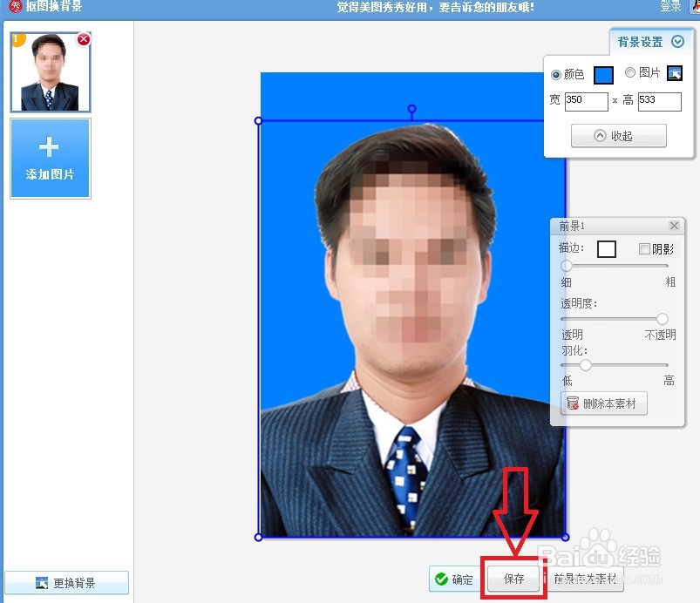Collapse the panel using 收起 button
Viewport: 700px width, 603px height.
coord(618,135)
